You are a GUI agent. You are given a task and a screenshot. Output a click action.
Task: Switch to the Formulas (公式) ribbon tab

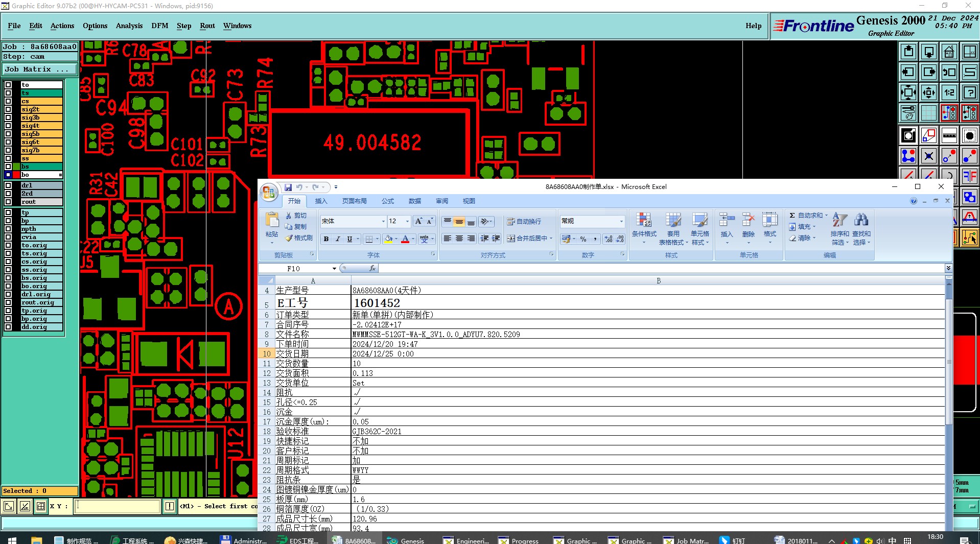click(x=388, y=201)
